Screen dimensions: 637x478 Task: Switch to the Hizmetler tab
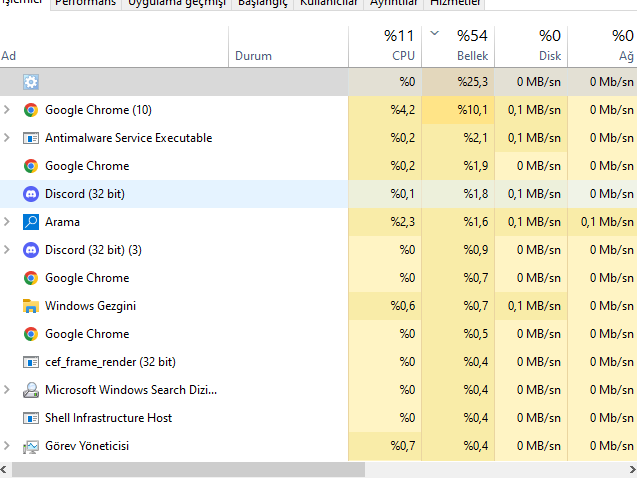pos(455,4)
